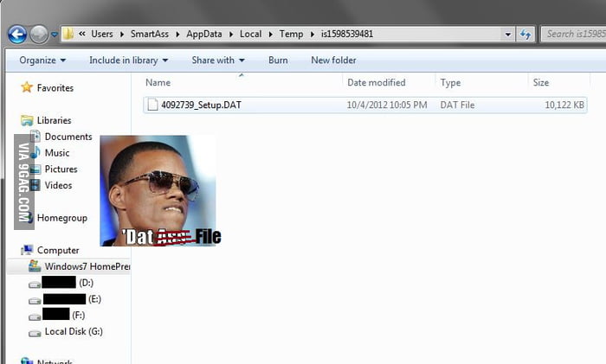Click the (D:) drive icon
This screenshot has height=364, width=606.
click(x=35, y=284)
